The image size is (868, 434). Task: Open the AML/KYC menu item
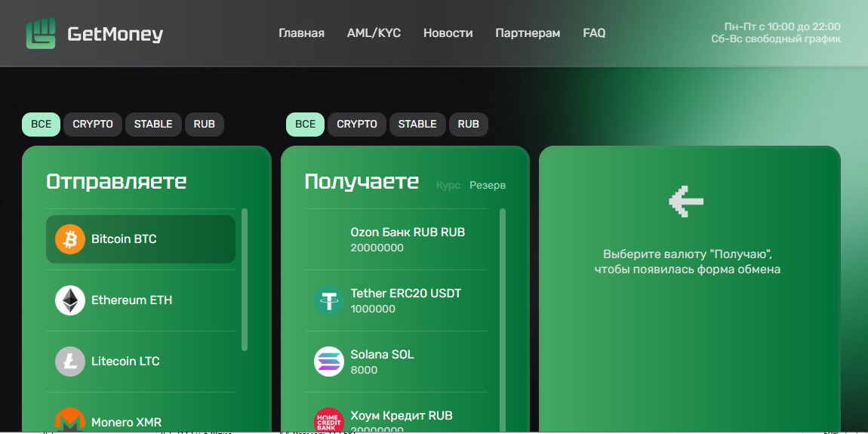(374, 33)
